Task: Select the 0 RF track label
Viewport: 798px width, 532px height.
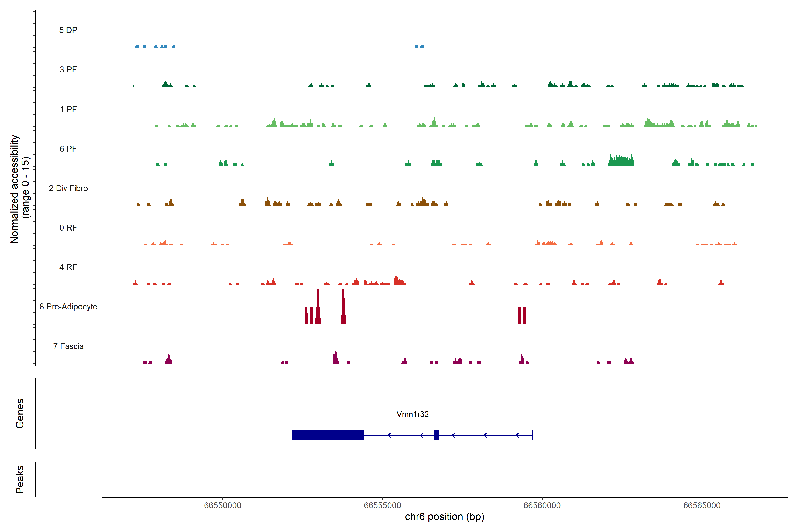Action: [x=68, y=228]
